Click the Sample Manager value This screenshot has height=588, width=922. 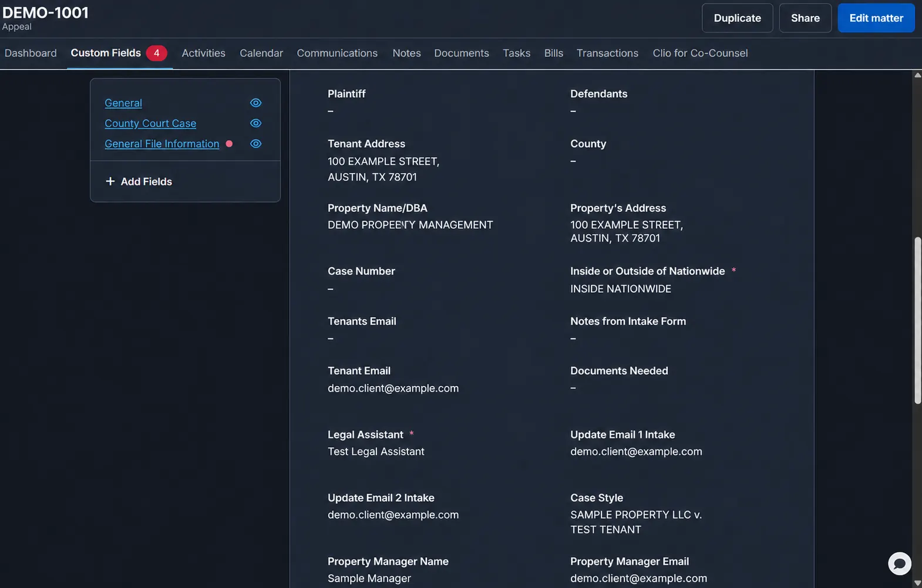[369, 578]
